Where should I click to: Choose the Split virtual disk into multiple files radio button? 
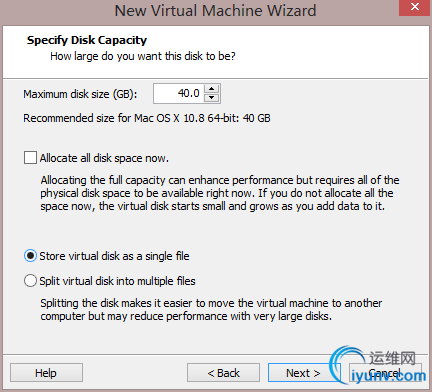coord(30,281)
